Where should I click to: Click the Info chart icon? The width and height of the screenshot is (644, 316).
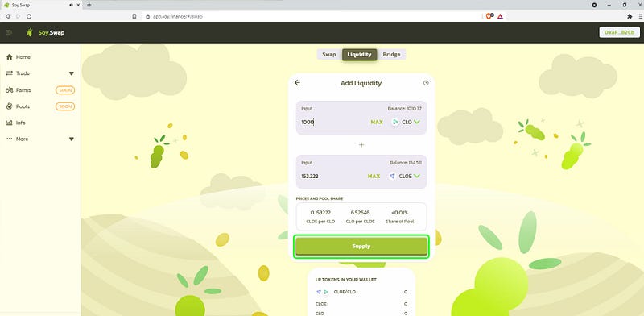coord(9,123)
